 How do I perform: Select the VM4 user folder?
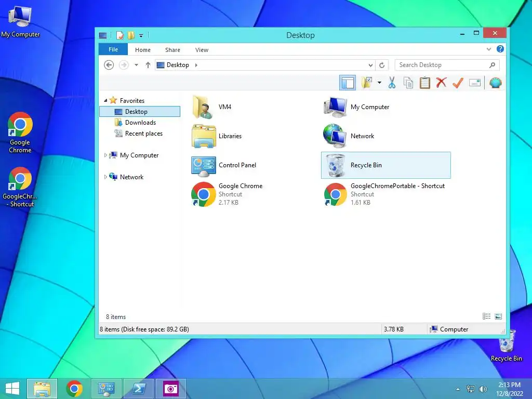coord(212,107)
